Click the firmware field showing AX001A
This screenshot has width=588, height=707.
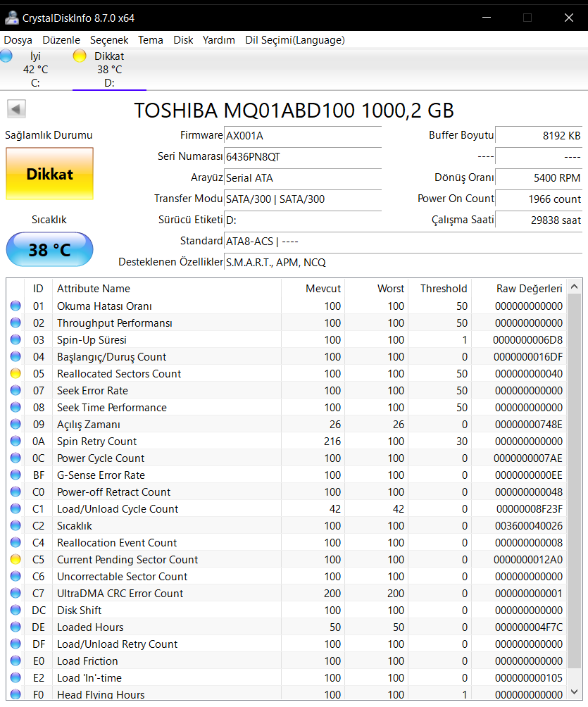click(302, 135)
